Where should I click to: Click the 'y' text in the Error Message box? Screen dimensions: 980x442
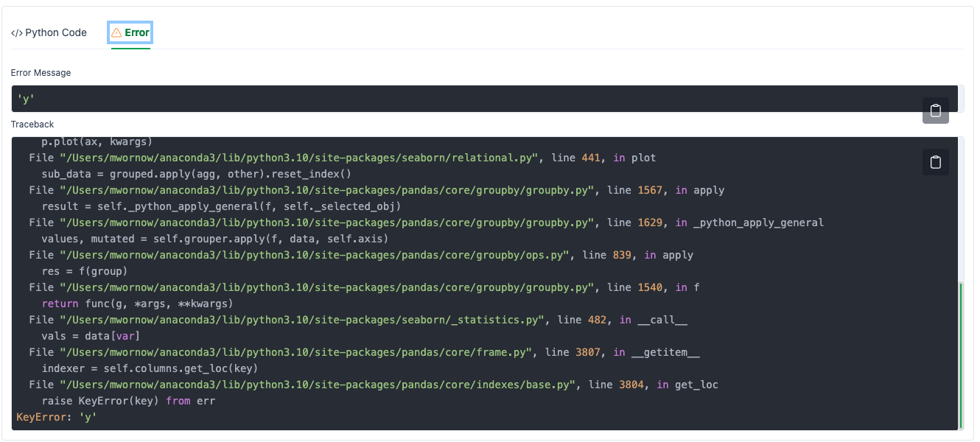[26, 99]
